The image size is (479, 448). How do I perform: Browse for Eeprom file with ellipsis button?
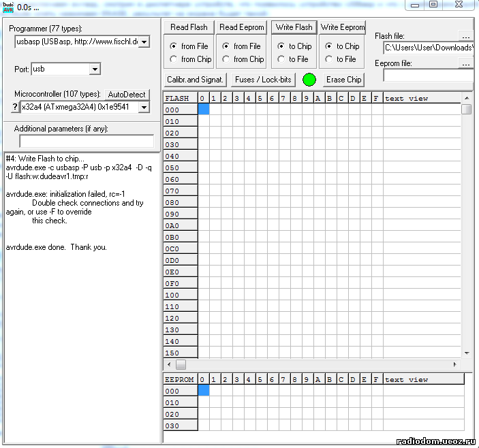(x=465, y=63)
